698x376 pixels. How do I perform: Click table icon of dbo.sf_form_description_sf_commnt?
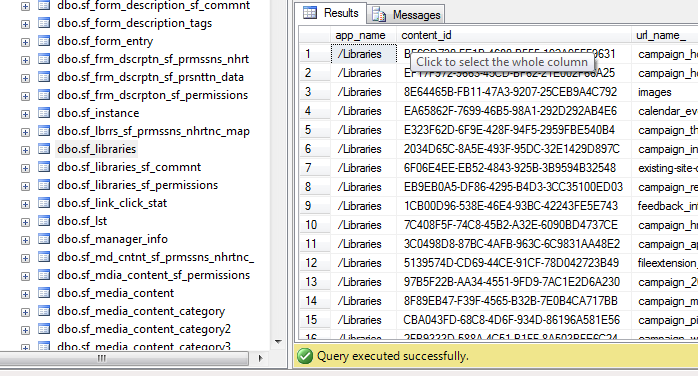pyautogui.click(x=44, y=5)
